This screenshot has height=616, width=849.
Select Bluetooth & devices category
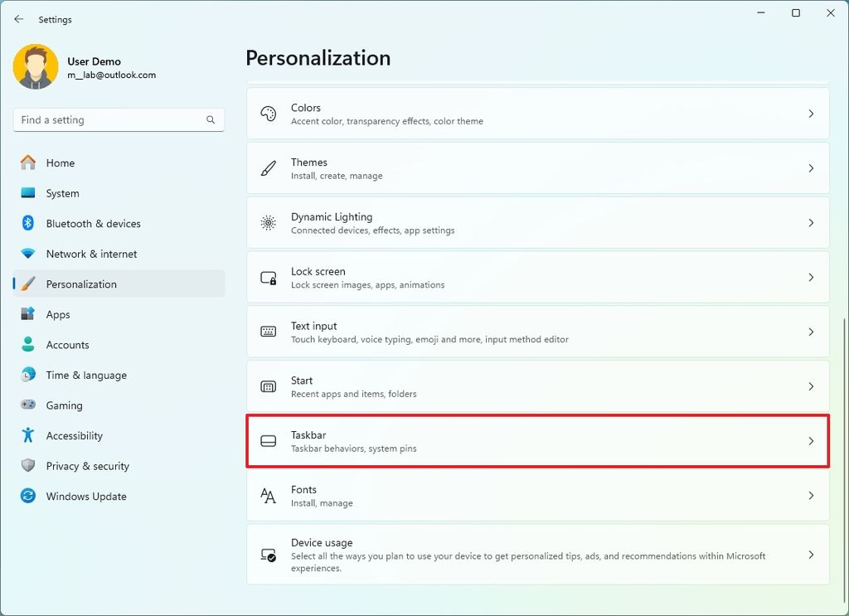click(119, 223)
